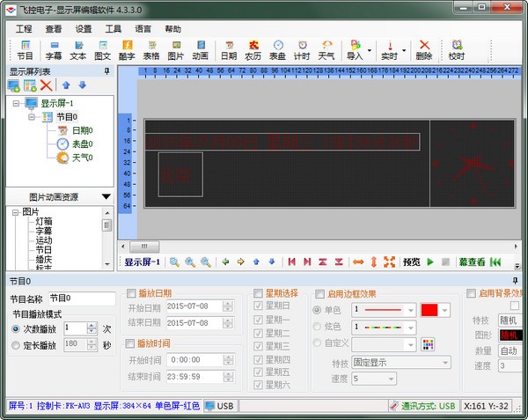Click the 农历 lunar calendar icon
528x420 pixels.
(x=253, y=48)
